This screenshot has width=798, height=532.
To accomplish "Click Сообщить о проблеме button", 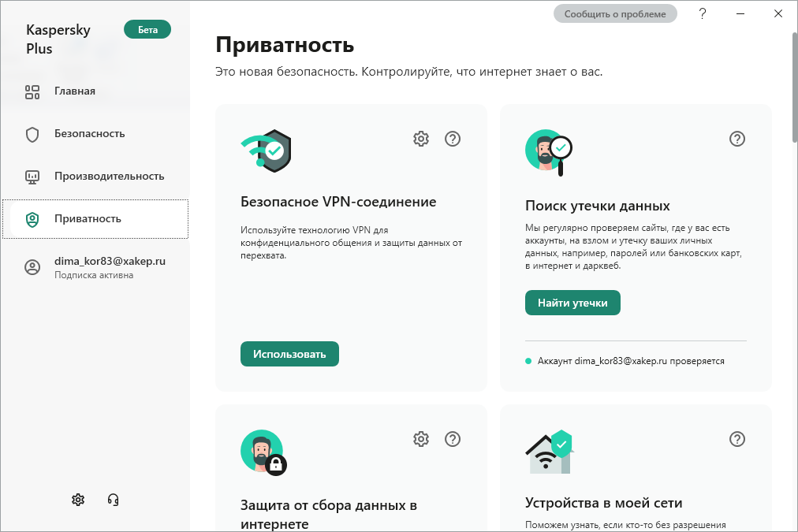I will [x=615, y=13].
